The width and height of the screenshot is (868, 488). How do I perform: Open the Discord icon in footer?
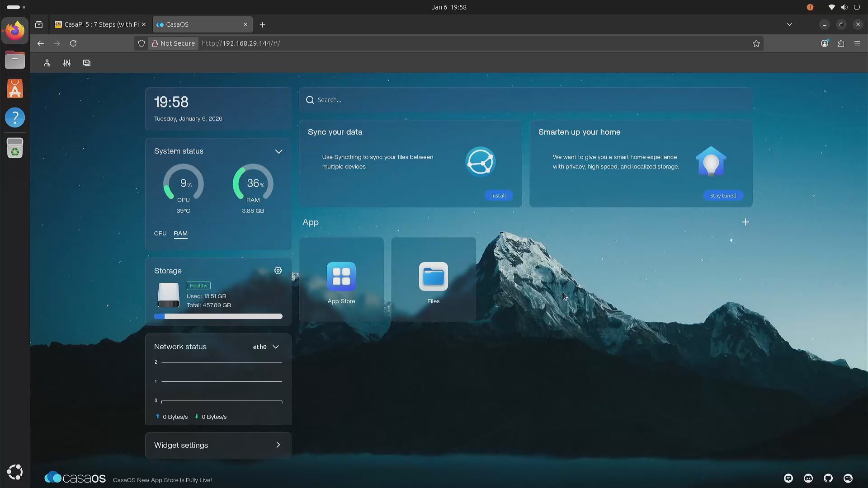point(808,478)
